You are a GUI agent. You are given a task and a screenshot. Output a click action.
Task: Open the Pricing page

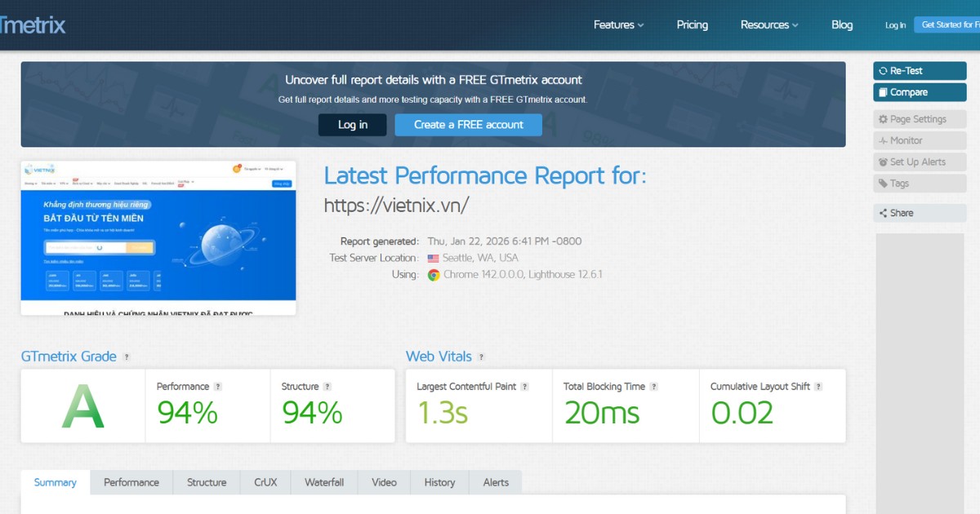pos(692,24)
